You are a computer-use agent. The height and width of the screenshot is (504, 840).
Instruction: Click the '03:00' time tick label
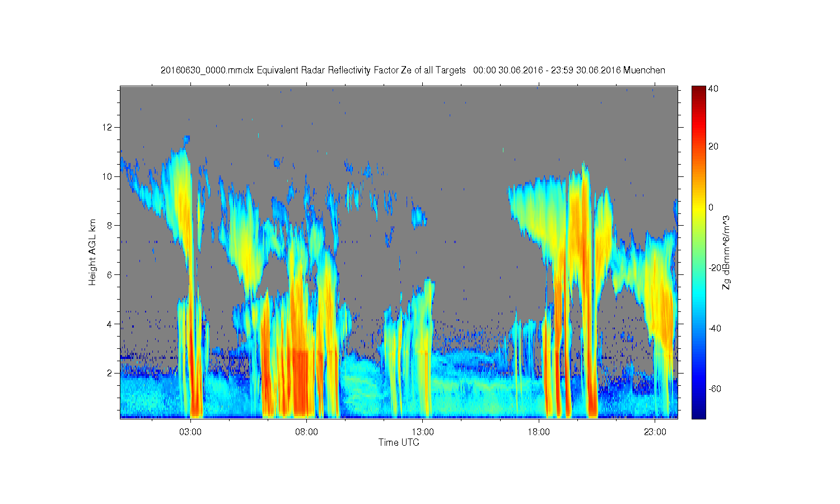pyautogui.click(x=190, y=432)
